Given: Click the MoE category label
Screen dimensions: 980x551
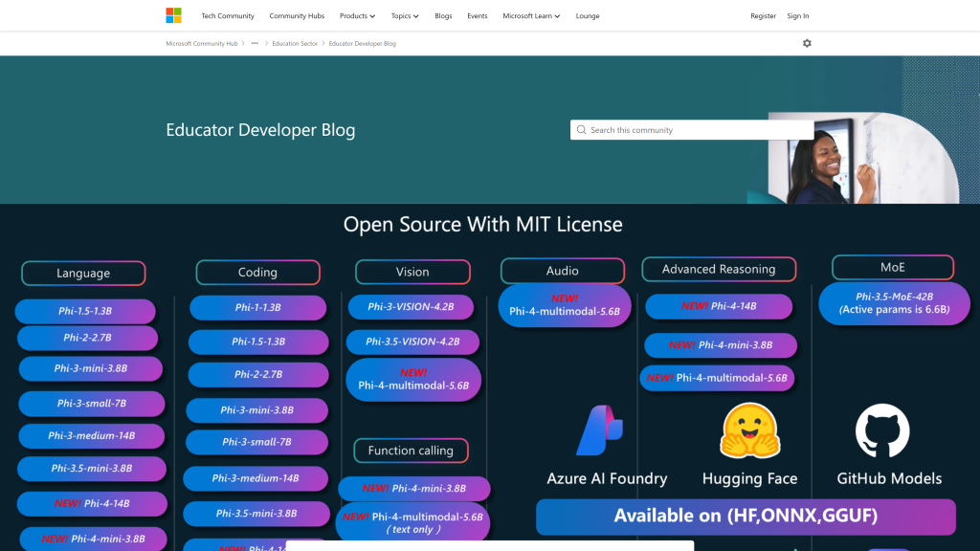Looking at the screenshot, I should pos(893,268).
